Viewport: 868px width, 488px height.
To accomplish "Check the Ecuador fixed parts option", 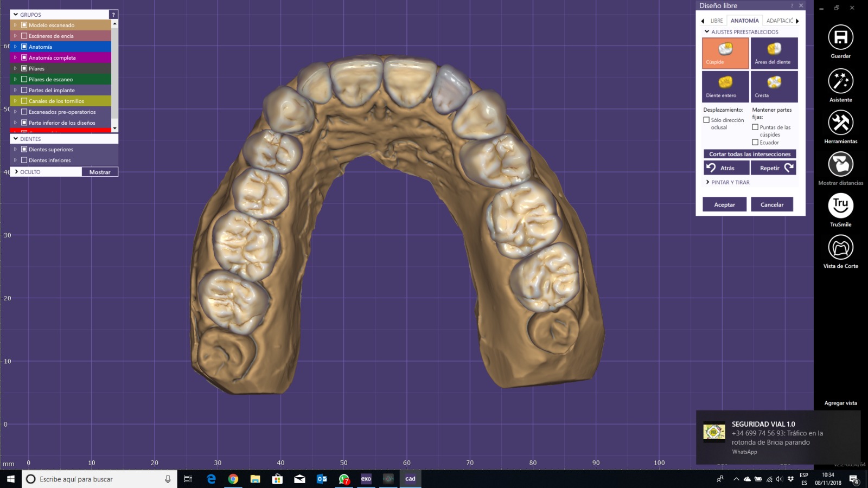I will [755, 143].
